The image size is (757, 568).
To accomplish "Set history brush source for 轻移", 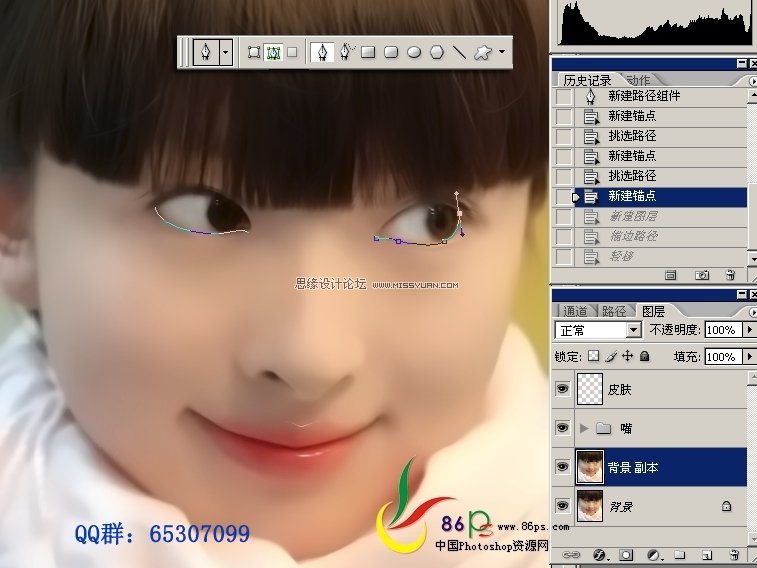I will click(x=563, y=257).
